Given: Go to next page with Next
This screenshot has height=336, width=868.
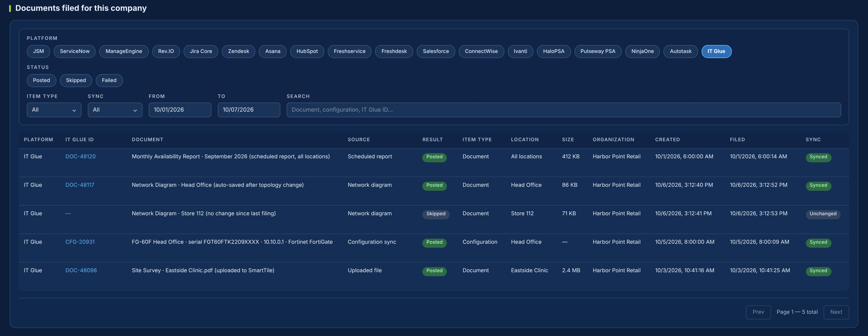Looking at the screenshot, I should 836,312.
